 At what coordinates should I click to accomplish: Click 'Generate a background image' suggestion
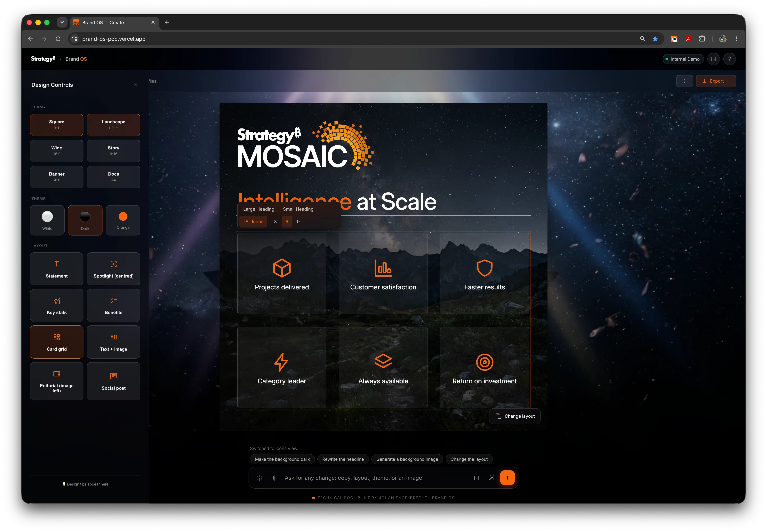(407, 459)
